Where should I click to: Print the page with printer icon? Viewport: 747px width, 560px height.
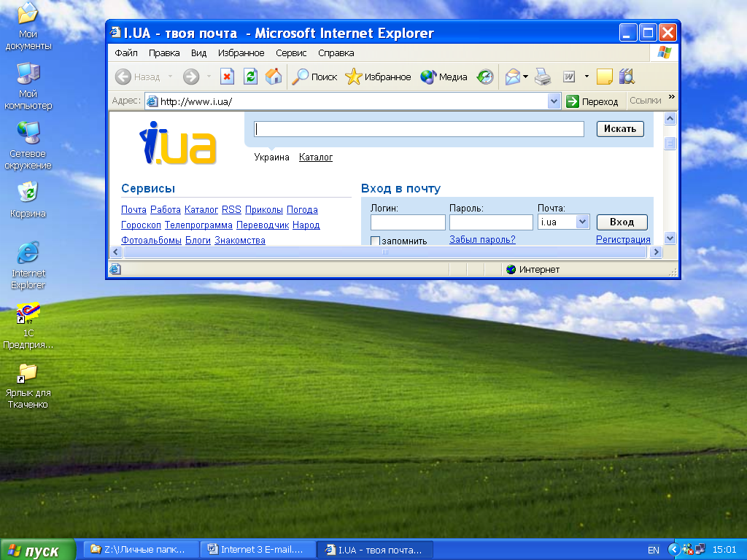pos(543,77)
